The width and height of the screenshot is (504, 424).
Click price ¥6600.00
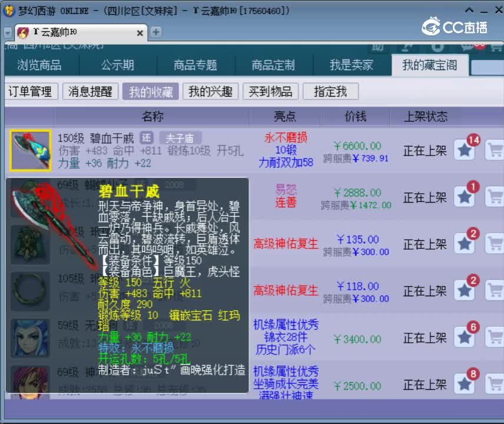[357, 146]
